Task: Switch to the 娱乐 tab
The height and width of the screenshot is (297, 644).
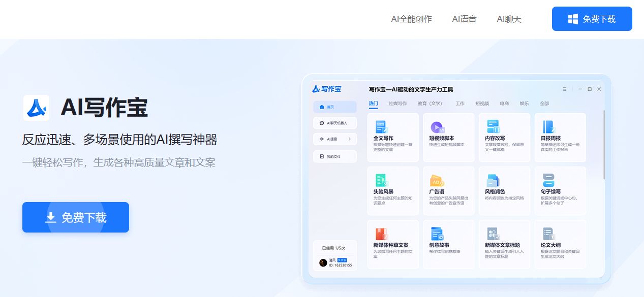Action: 524,104
